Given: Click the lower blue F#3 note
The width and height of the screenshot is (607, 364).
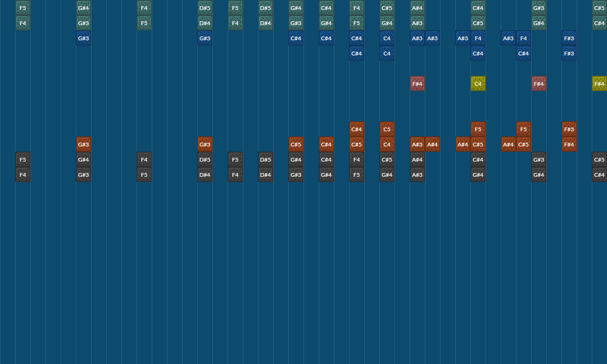Looking at the screenshot, I should (x=569, y=53).
